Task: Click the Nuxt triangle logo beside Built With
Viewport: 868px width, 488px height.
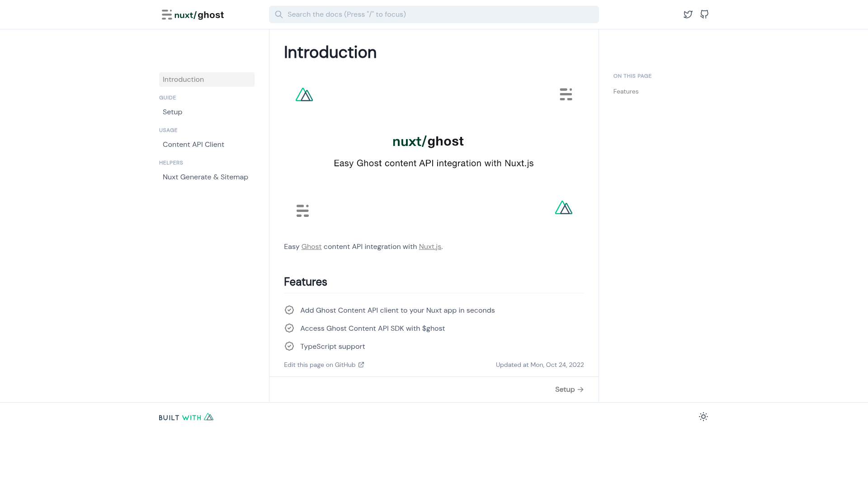Action: (x=208, y=417)
